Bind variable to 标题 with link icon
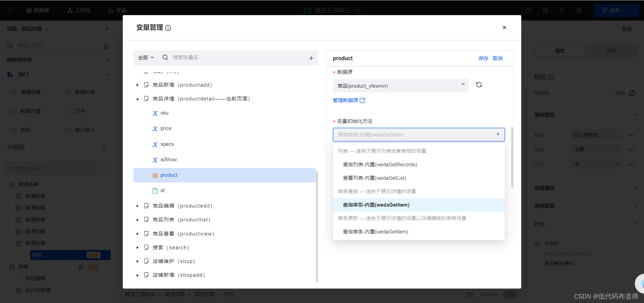This screenshot has width=644, height=303. point(631,135)
